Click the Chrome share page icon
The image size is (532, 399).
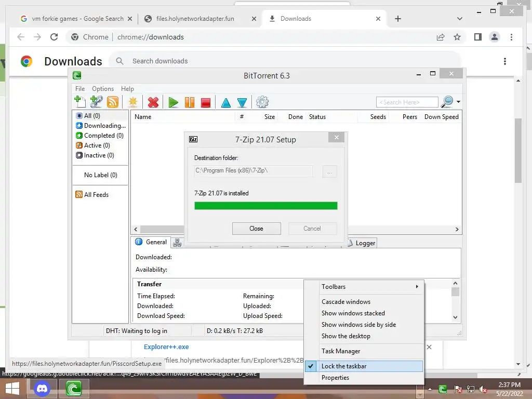(441, 37)
